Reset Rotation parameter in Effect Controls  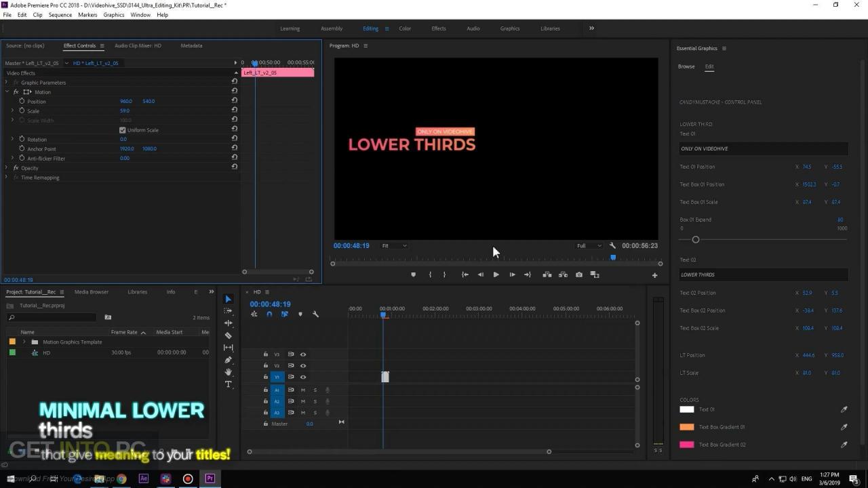point(234,139)
